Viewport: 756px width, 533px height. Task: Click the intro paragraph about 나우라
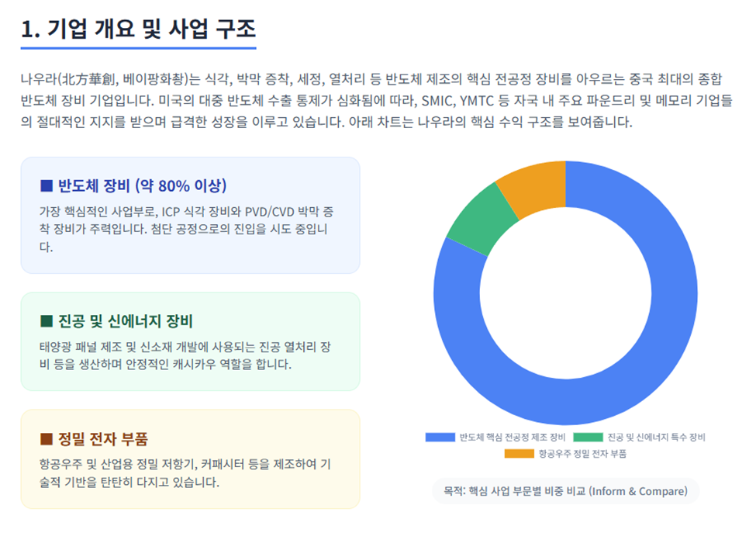[377, 100]
